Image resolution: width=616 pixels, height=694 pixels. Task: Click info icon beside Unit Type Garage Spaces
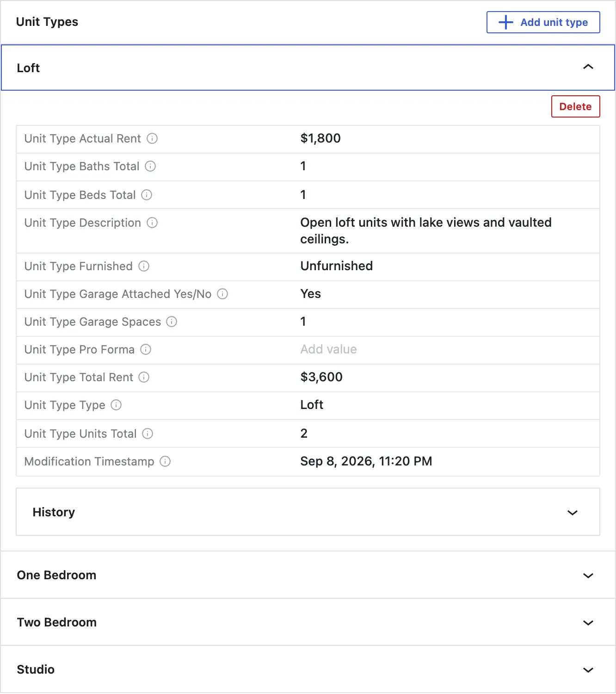pos(172,322)
